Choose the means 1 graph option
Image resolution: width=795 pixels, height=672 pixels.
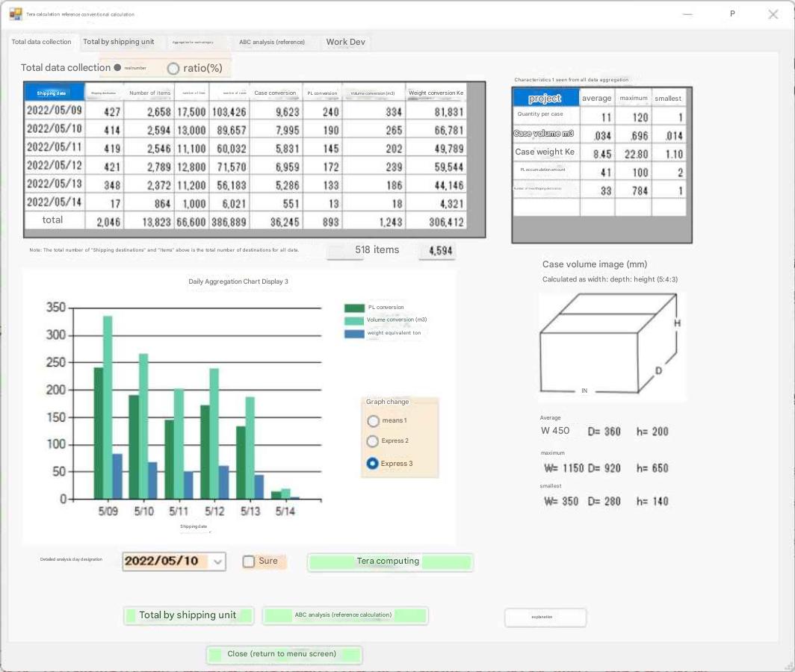(x=374, y=421)
